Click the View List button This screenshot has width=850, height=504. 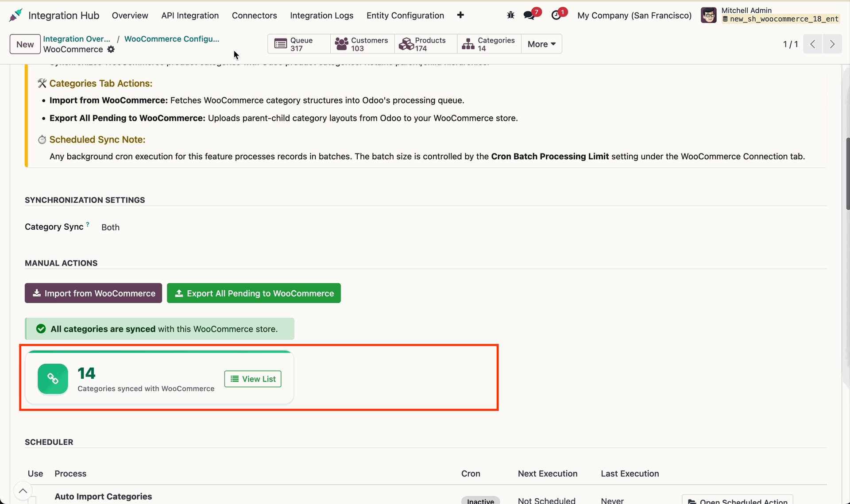click(x=253, y=379)
